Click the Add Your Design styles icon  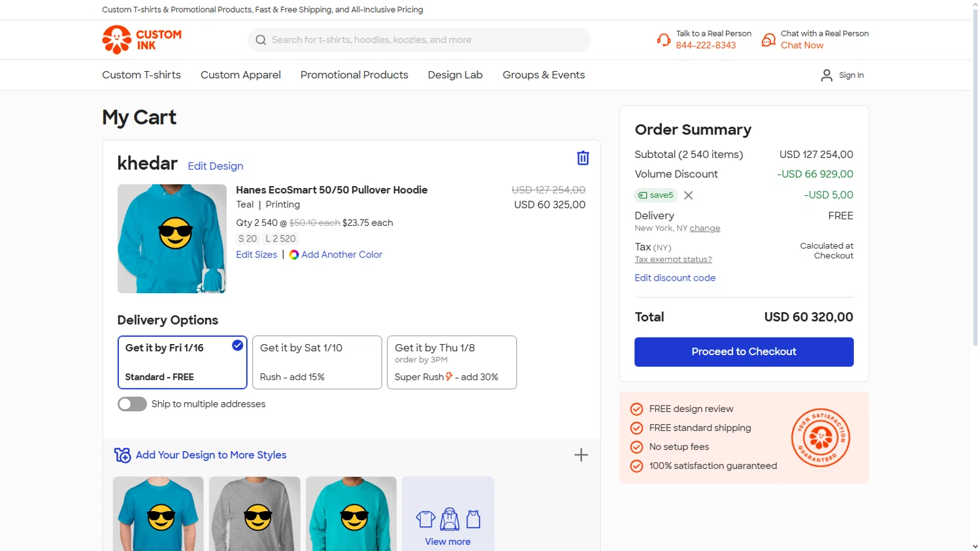pyautogui.click(x=122, y=455)
